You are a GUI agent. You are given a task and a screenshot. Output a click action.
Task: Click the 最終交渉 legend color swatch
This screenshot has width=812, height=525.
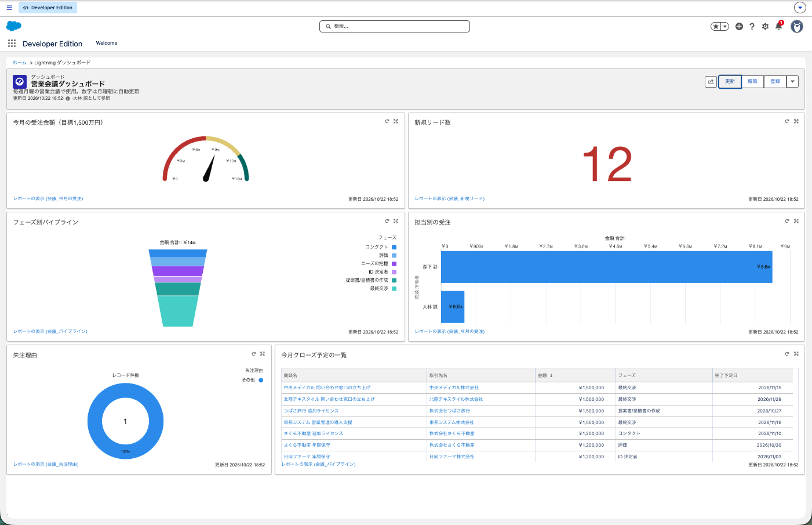[394, 288]
